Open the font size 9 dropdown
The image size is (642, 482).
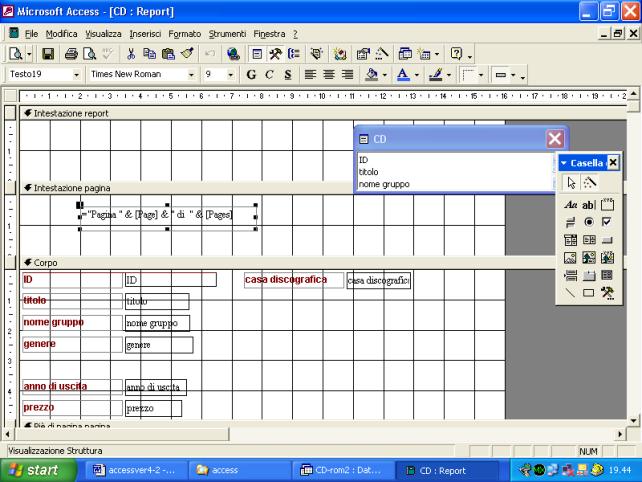point(231,75)
